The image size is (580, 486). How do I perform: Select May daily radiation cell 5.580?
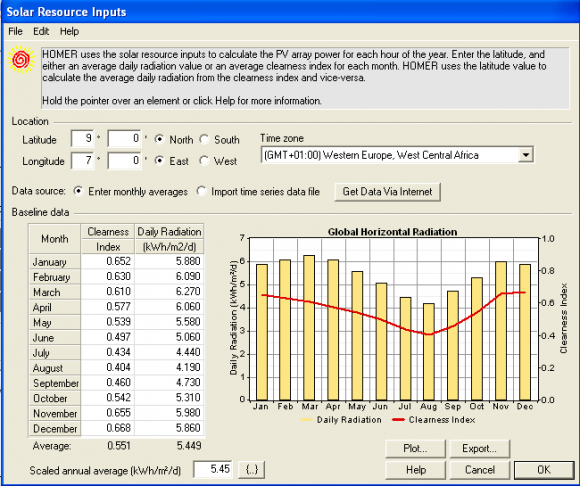tap(169, 322)
